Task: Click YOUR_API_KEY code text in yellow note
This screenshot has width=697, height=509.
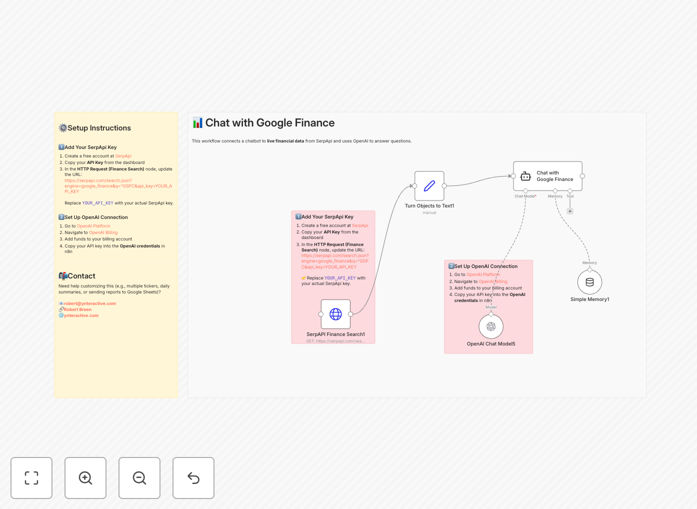Action: click(x=97, y=203)
